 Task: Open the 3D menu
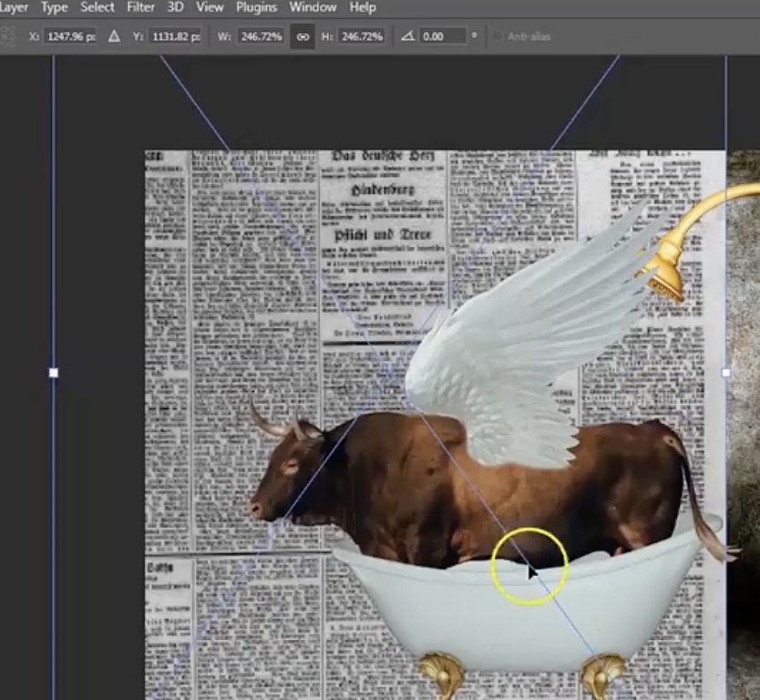point(175,7)
